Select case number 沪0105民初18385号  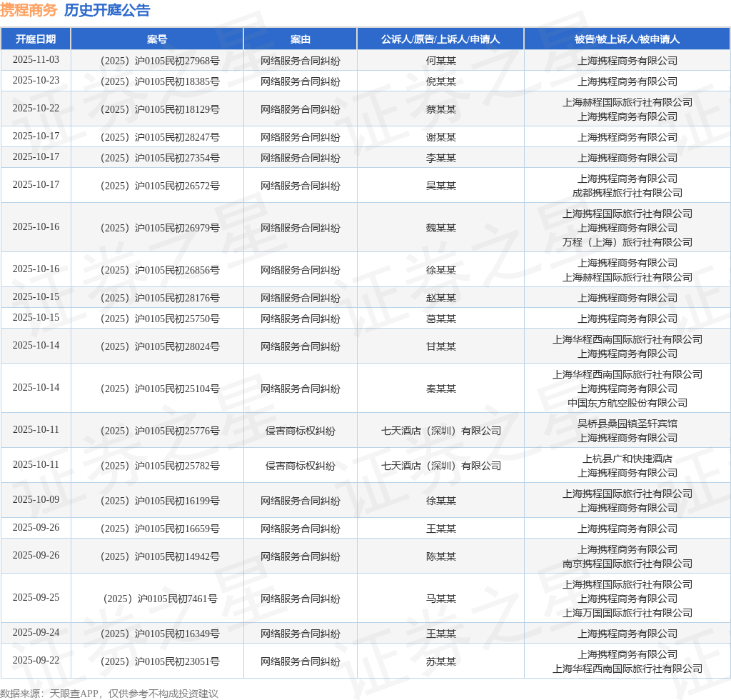[160, 81]
